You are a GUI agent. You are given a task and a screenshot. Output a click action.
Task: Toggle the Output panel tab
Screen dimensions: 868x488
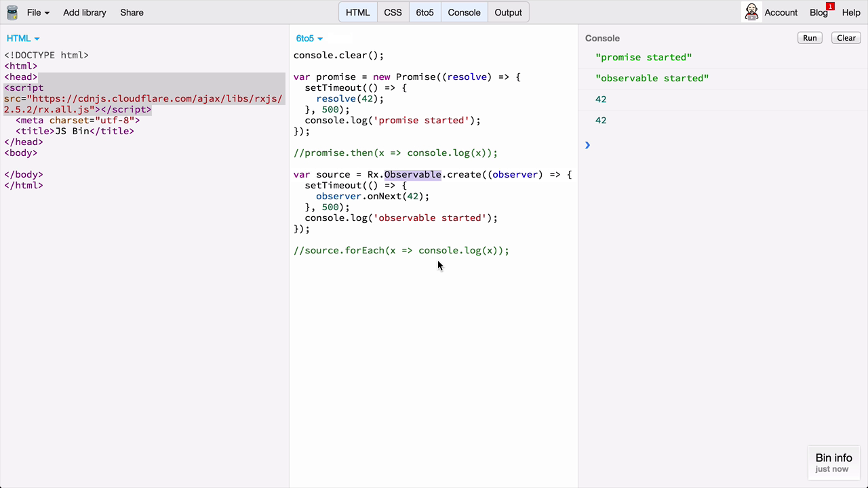coord(509,12)
